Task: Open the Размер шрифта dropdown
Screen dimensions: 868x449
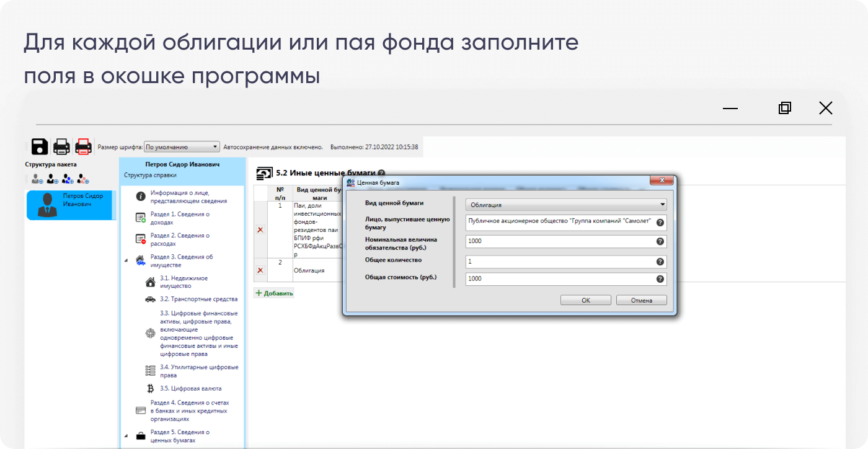Action: [182, 147]
